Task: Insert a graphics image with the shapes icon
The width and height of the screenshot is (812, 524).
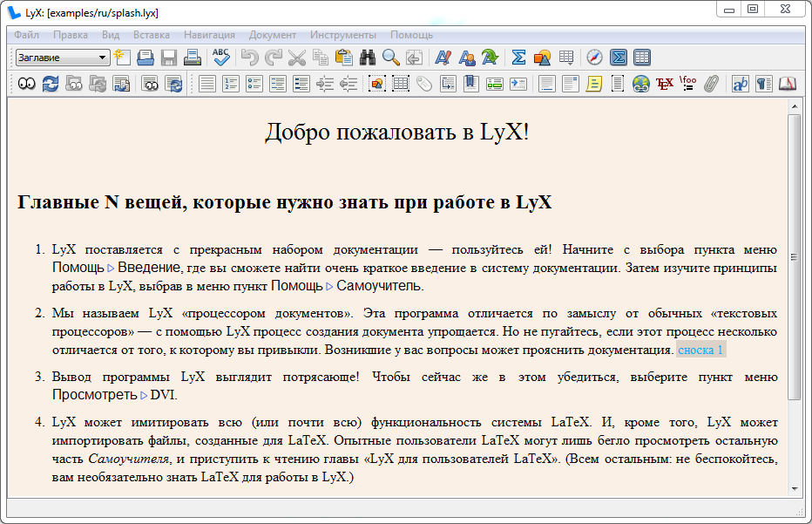Action: (x=542, y=58)
